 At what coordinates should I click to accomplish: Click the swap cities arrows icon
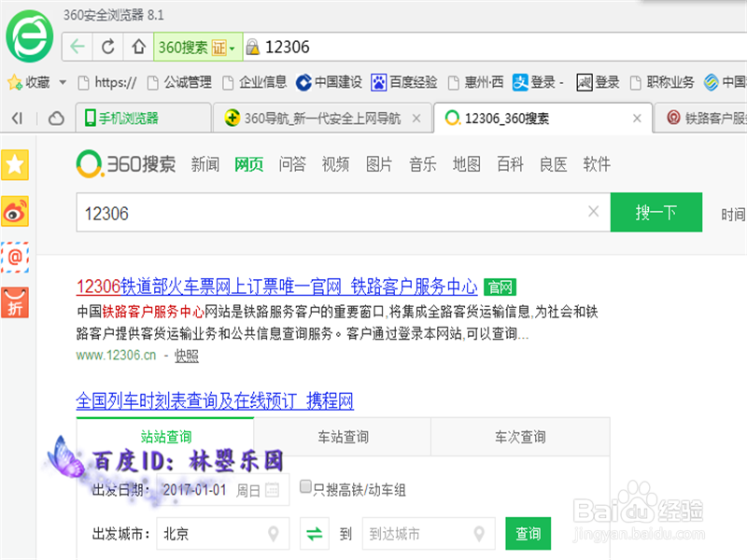click(313, 534)
